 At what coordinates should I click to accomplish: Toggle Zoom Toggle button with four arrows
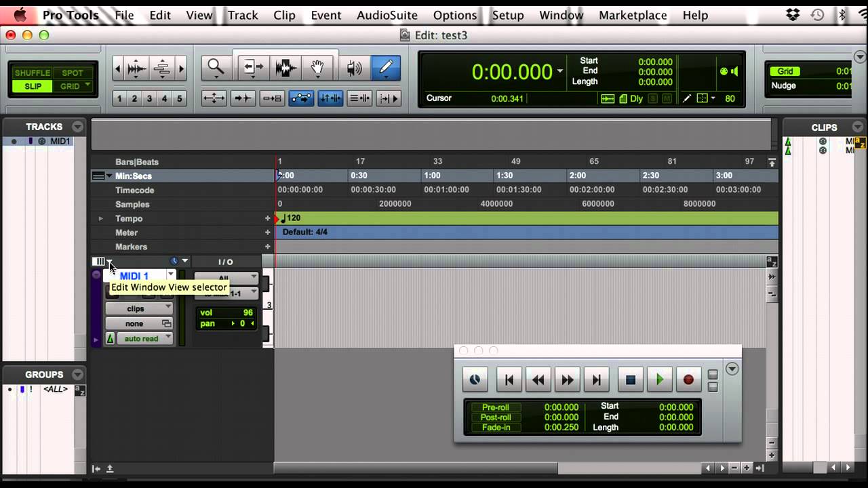[x=214, y=98]
